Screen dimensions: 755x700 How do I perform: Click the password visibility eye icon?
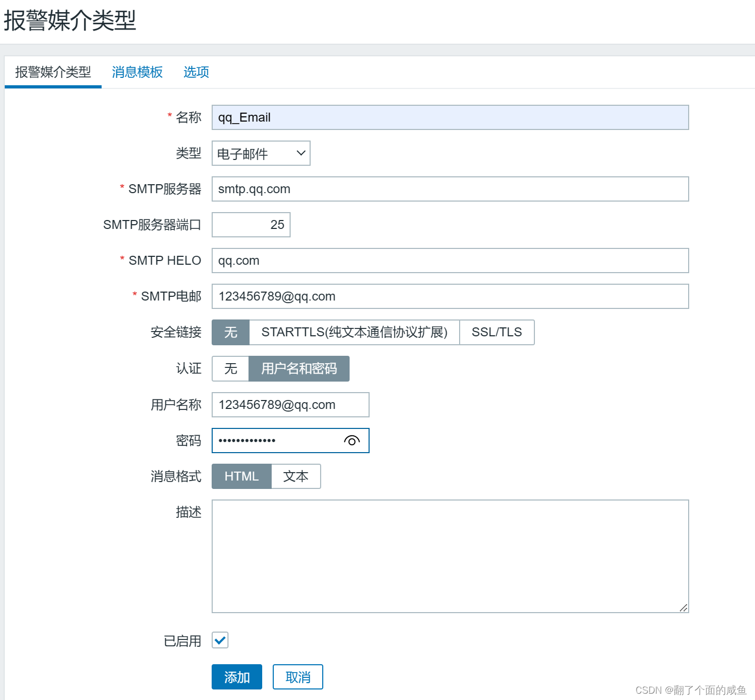[x=352, y=441]
